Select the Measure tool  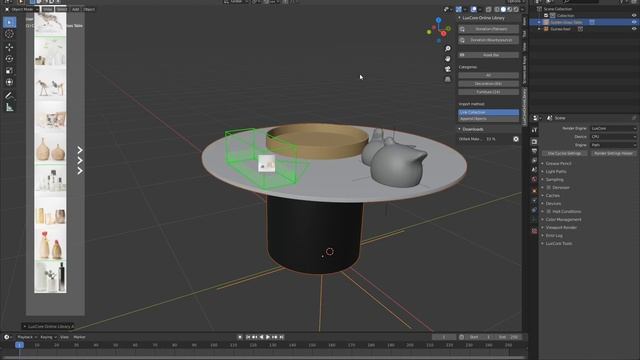(9, 107)
